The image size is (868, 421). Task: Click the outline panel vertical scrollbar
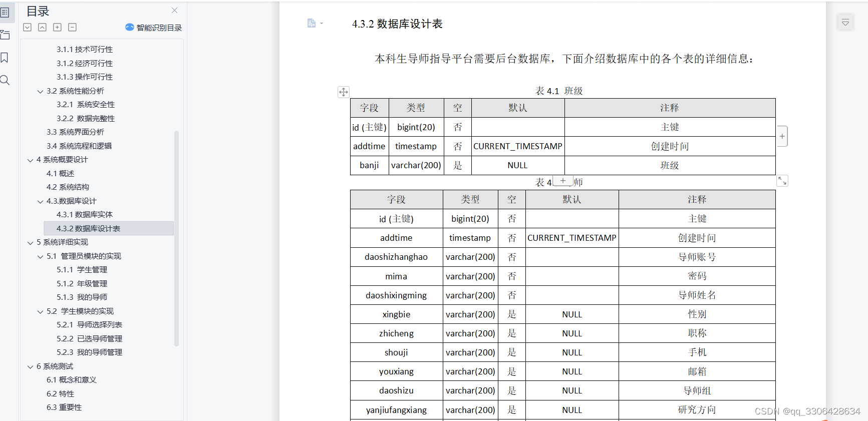click(176, 238)
